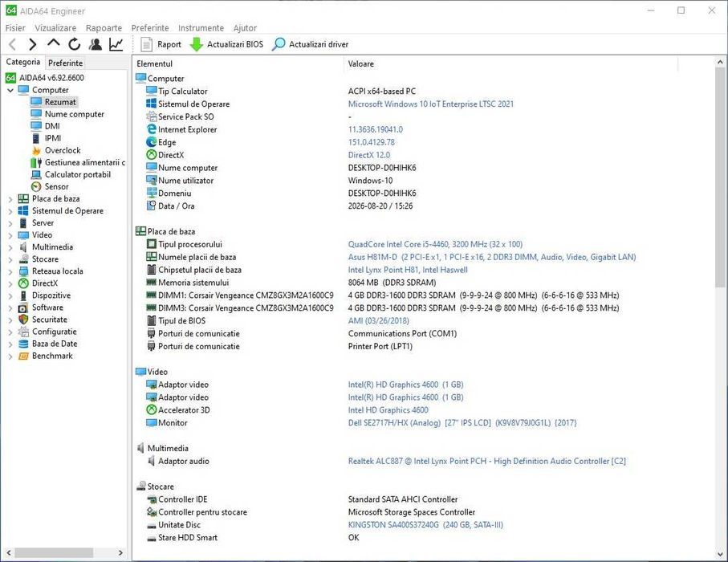Click the Edge browser icon in list
The width and height of the screenshot is (728, 562).
[x=152, y=142]
